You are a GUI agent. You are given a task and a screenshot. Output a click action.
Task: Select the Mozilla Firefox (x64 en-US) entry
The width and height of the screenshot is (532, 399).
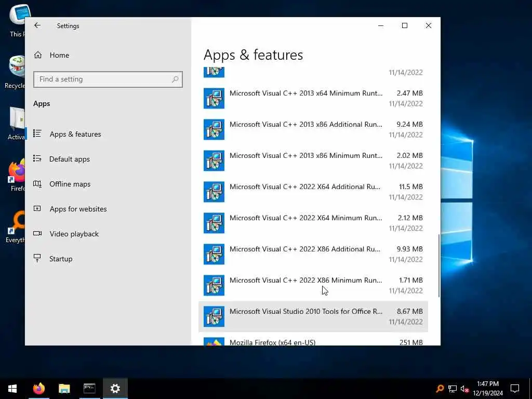click(x=313, y=339)
